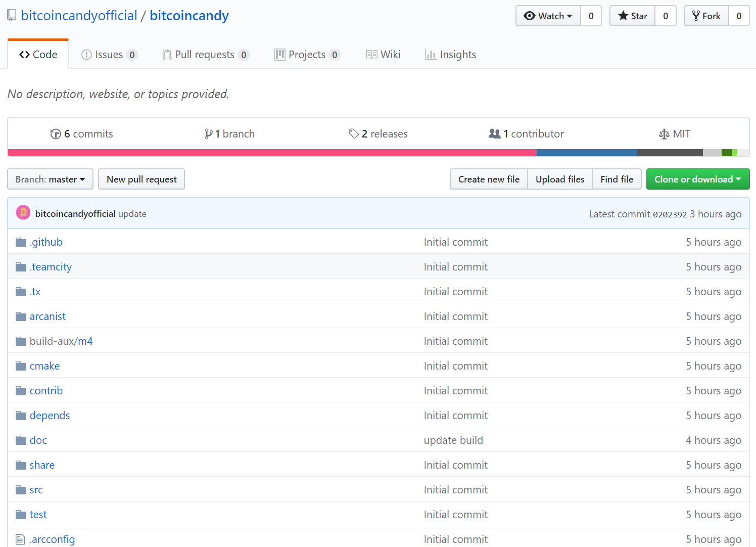Click the blue segment of language bar
This screenshot has width=756, height=547.
pos(587,153)
